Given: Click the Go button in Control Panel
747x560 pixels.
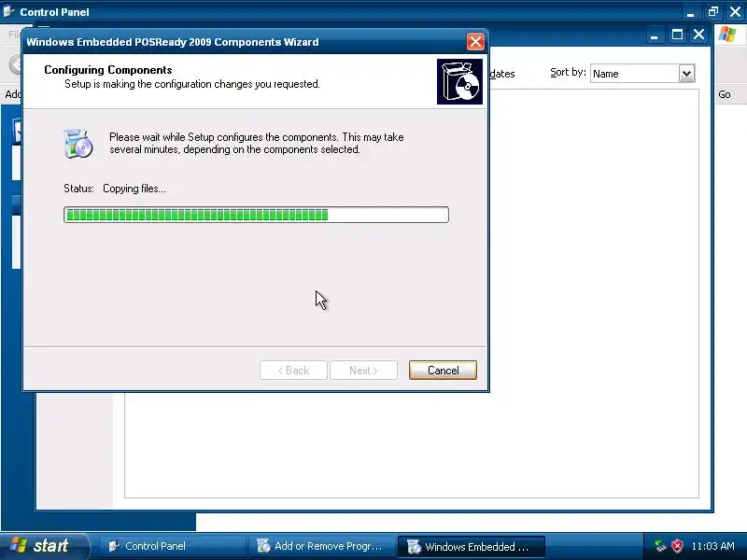Looking at the screenshot, I should pos(725,94).
